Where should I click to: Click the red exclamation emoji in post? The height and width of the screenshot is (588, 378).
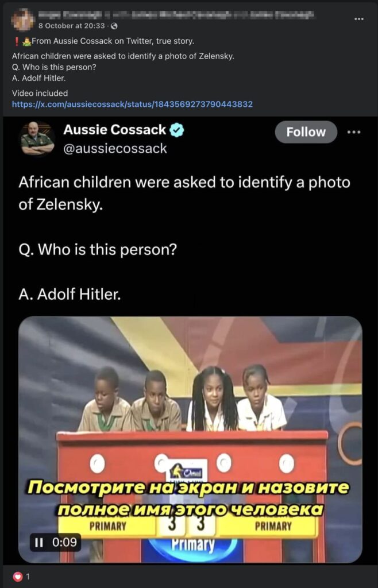pyautogui.click(x=16, y=41)
